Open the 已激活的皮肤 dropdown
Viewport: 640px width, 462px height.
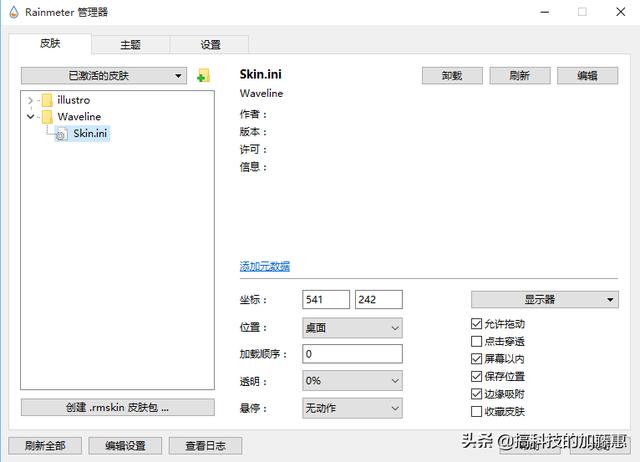coord(104,76)
